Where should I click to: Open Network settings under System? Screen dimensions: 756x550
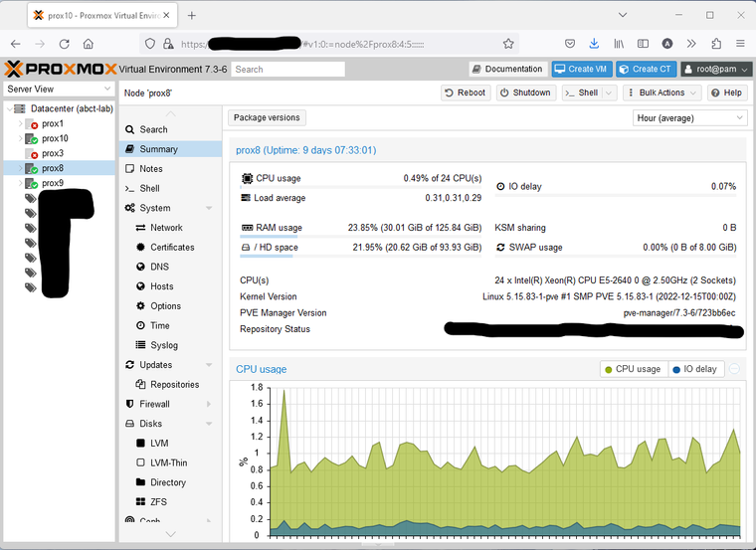[x=166, y=228]
